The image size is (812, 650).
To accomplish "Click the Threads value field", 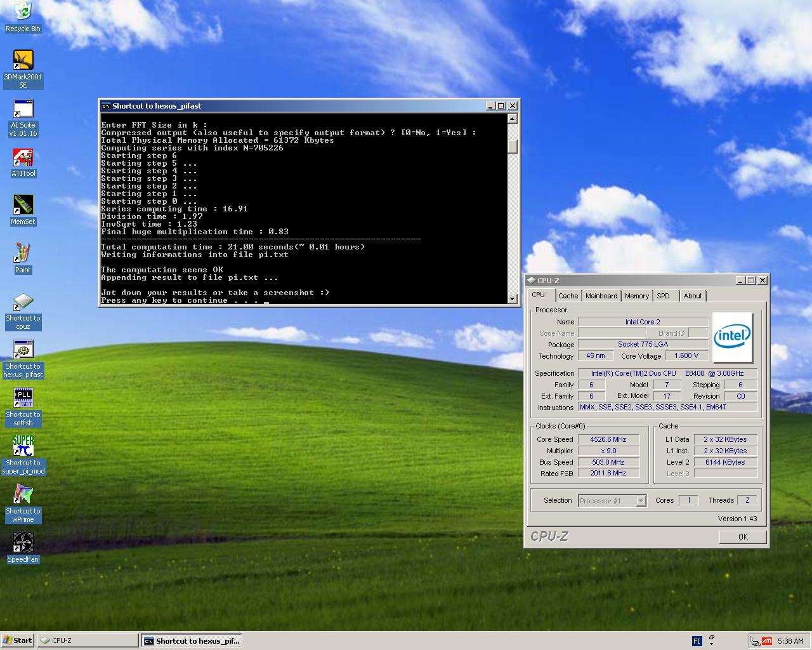I will coord(747,500).
